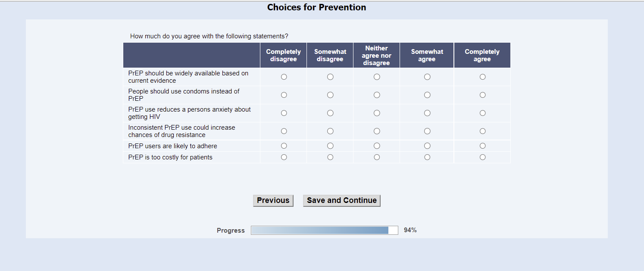
Task: Mark Completely agree for PrEP reduces anxiety
Action: [x=482, y=113]
